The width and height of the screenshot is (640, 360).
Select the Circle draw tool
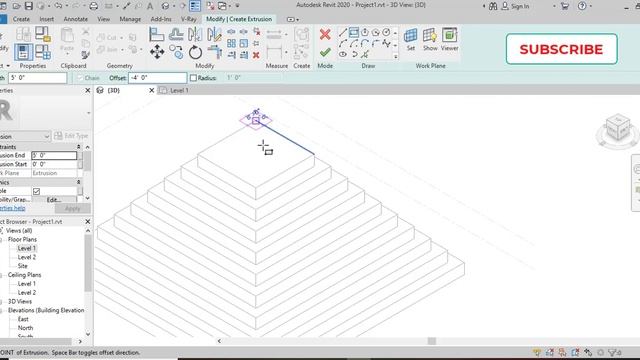tap(387, 32)
